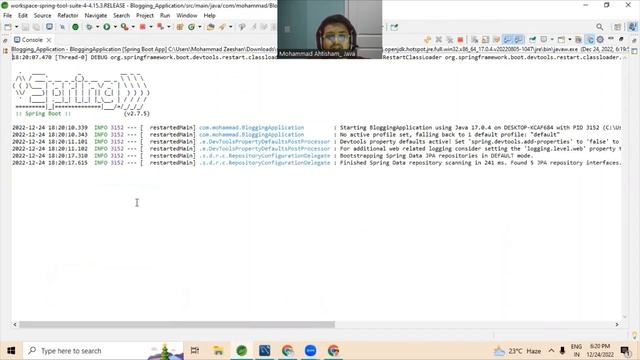
Task: Click the Save All icon in main toolbar
Action: (x=36, y=27)
